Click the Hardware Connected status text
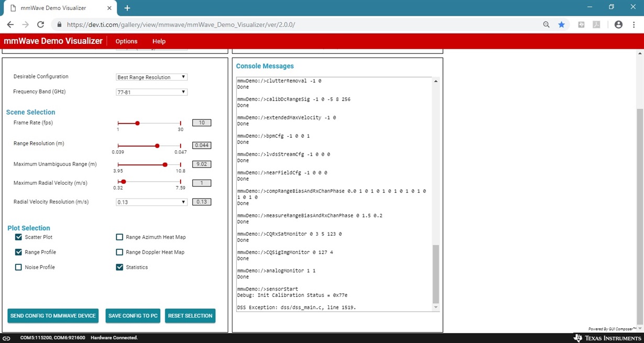The image size is (644, 343). click(x=114, y=338)
